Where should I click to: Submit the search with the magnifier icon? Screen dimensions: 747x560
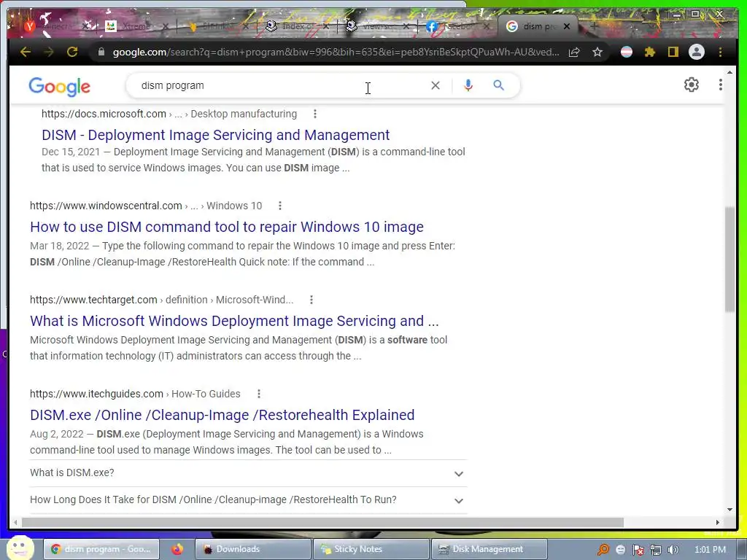pos(498,85)
